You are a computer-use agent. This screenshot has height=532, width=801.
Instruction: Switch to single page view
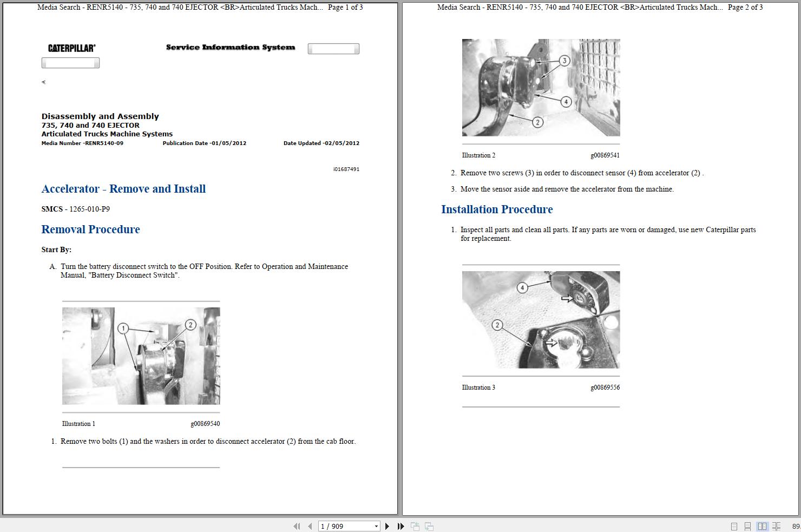(x=734, y=526)
